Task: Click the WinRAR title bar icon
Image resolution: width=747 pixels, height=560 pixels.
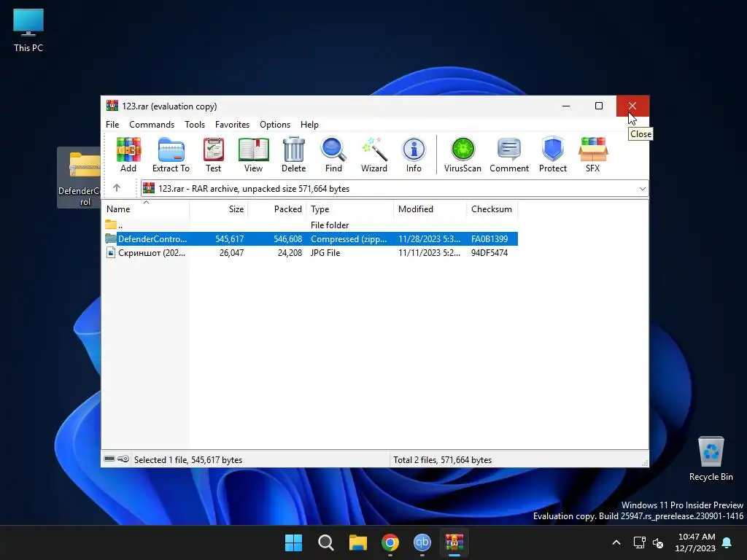Action: (x=112, y=106)
